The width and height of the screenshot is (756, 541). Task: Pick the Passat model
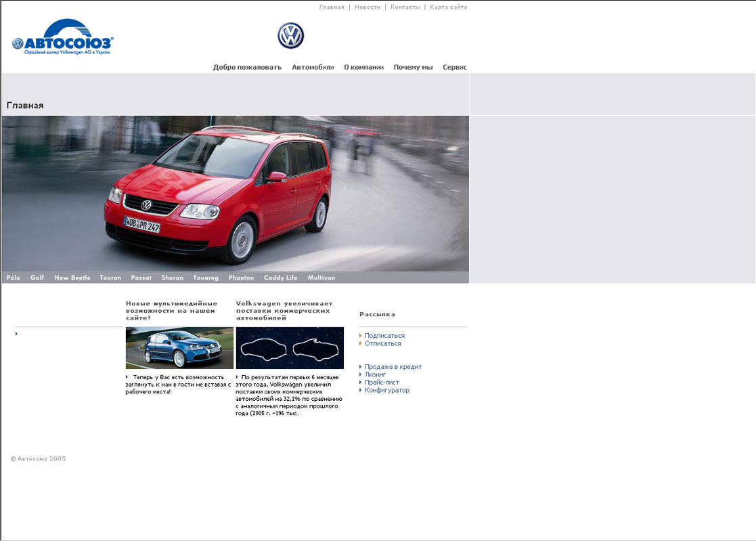141,278
